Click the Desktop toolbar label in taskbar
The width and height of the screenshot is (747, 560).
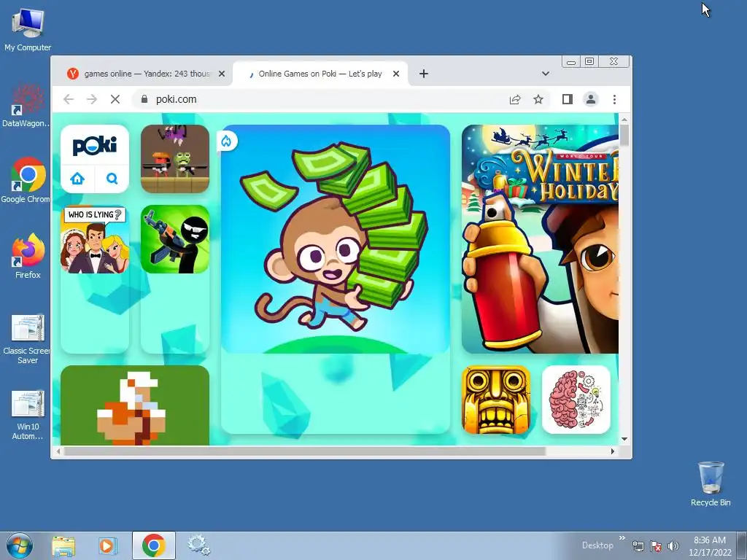pos(597,545)
